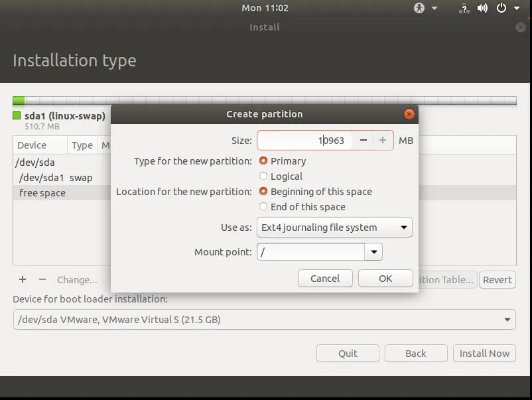Click the keyboard input indicator icon
532x400 pixels.
click(x=463, y=8)
